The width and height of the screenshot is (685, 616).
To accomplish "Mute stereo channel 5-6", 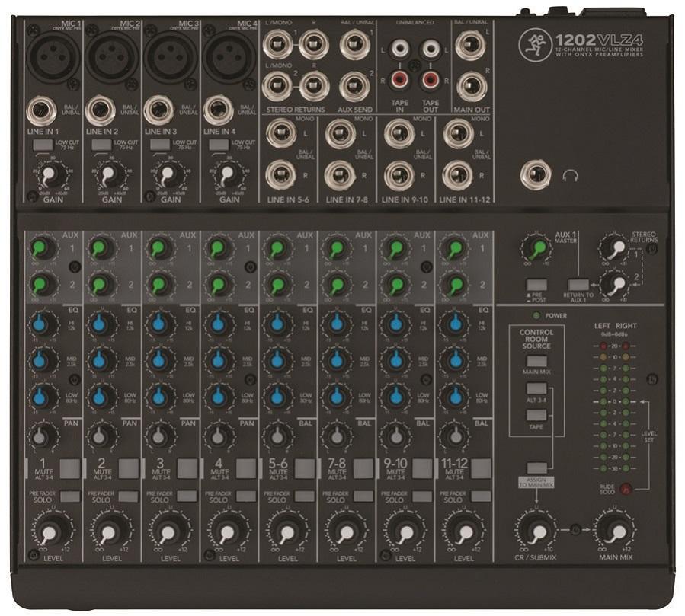I will click(x=305, y=468).
